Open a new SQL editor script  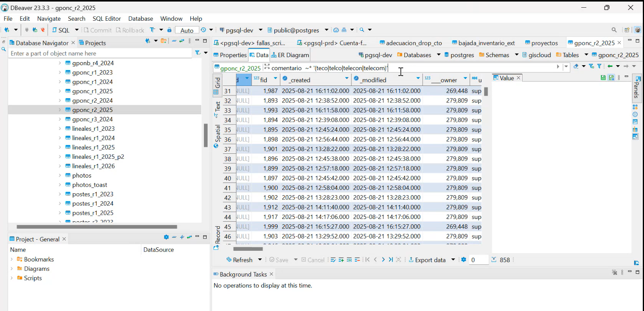coord(61,30)
